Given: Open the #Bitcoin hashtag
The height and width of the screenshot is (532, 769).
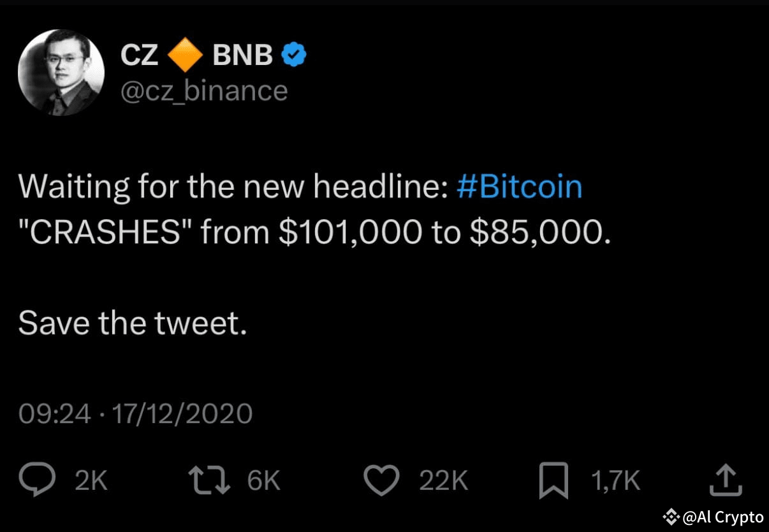Looking at the screenshot, I should point(520,186).
